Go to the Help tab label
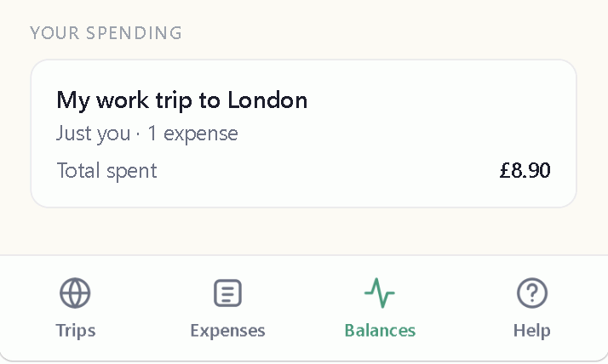This screenshot has height=364, width=608. pyautogui.click(x=532, y=331)
